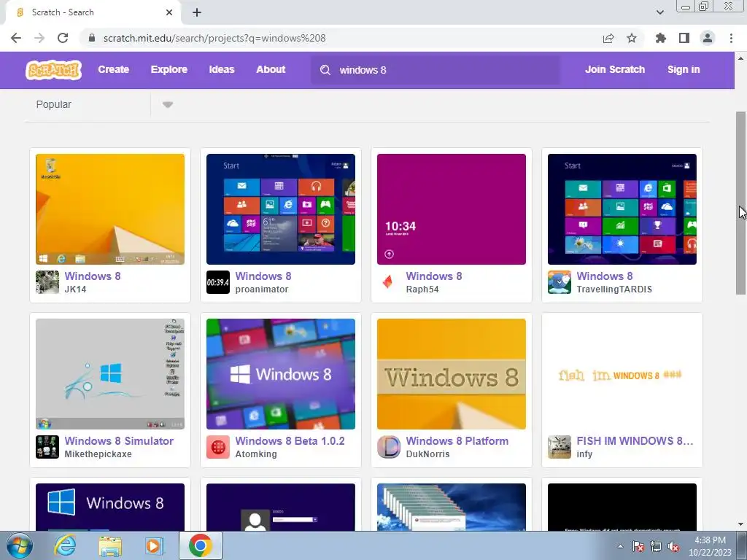Open proanimator's Start screen thumbnail
Viewport: 747px width, 560px height.
[x=281, y=209]
